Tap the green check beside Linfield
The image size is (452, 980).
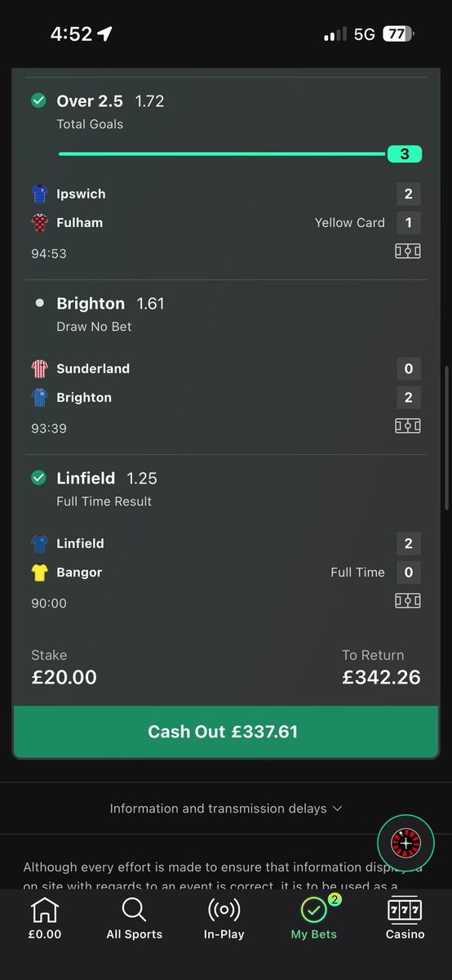click(x=38, y=478)
